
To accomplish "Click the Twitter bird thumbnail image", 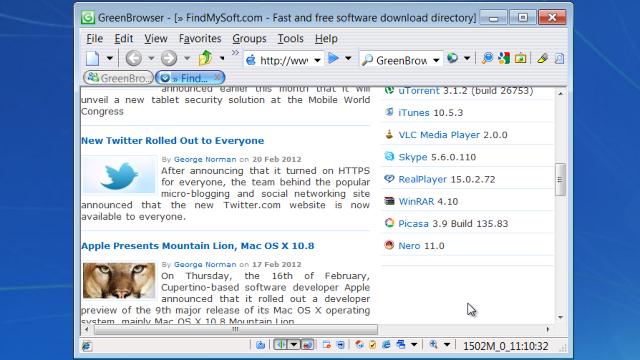I will pos(119,175).
